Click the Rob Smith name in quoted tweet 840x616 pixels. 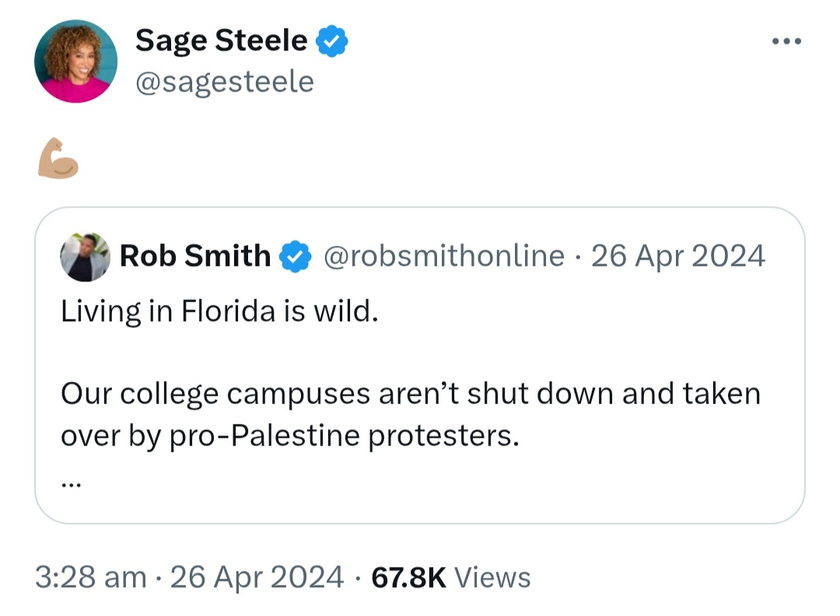coord(195,256)
